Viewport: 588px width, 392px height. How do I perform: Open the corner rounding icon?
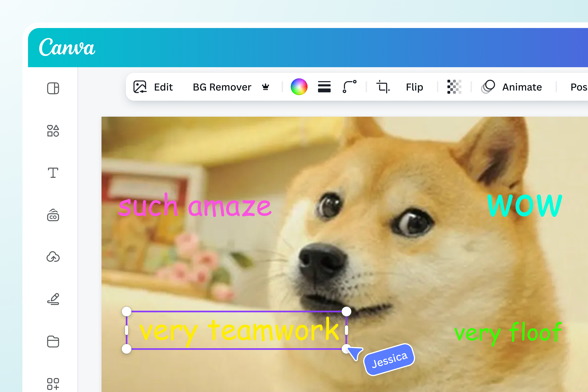350,87
